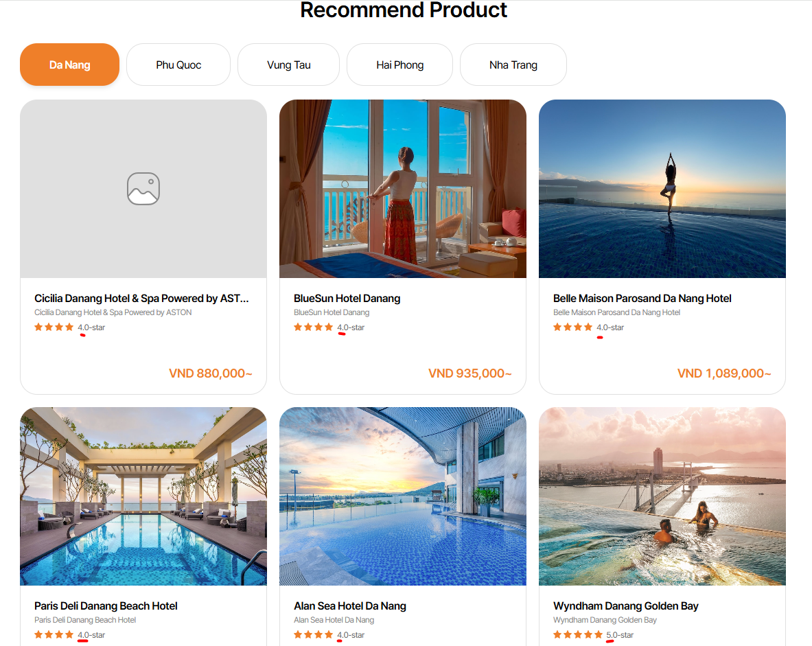Click the VND 880,000~ price
The height and width of the screenshot is (646, 812).
(210, 373)
